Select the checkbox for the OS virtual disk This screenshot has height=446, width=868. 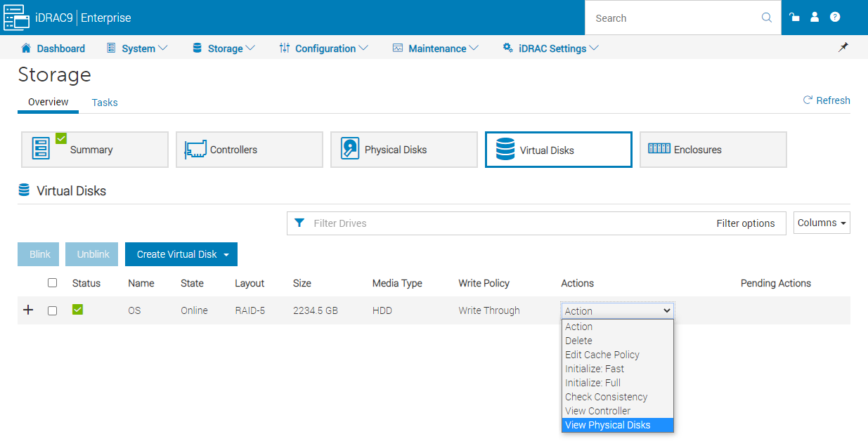point(52,310)
